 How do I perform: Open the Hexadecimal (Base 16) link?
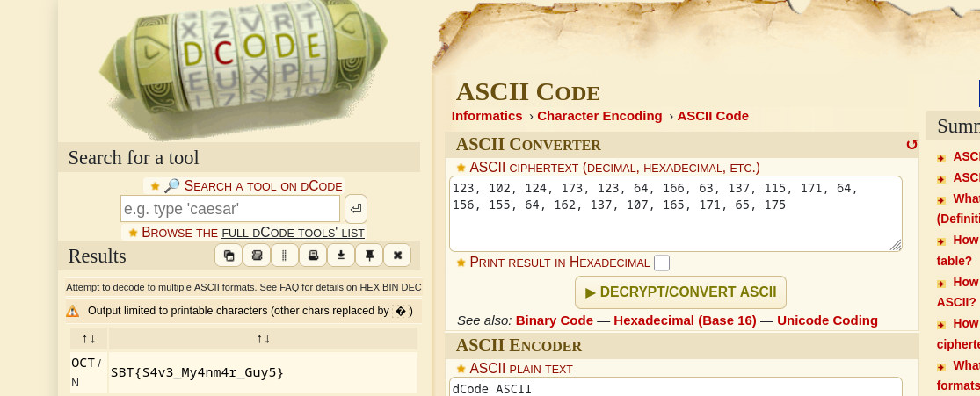point(685,320)
